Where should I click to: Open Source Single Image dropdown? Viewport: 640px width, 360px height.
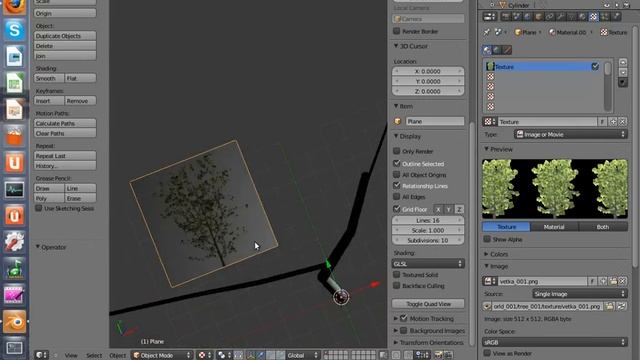[580, 294]
